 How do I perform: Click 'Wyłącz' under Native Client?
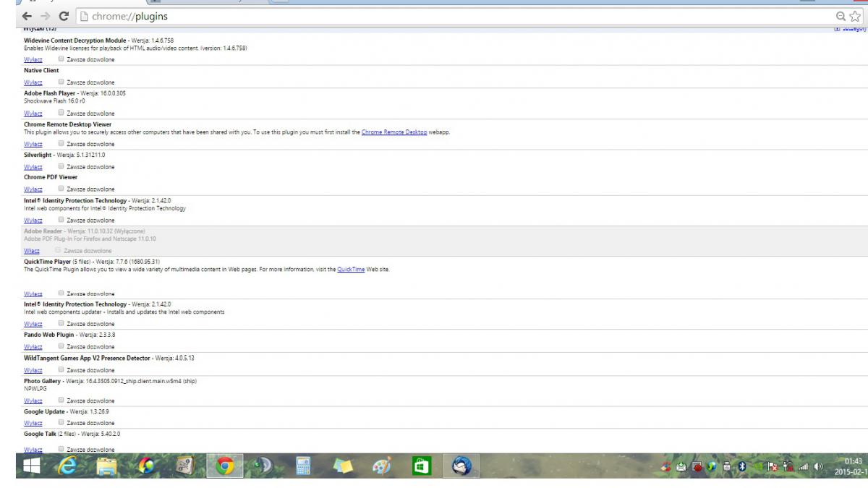[33, 82]
